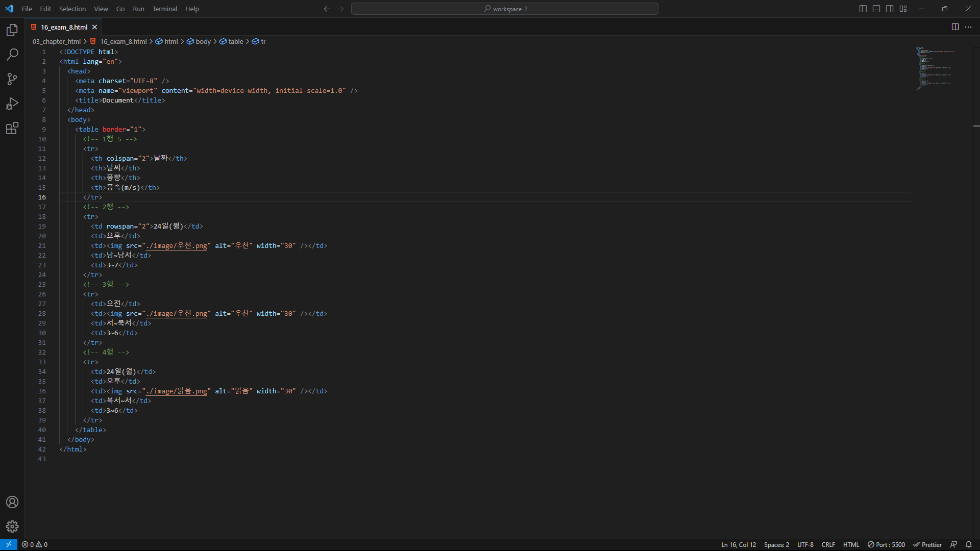
Task: Open the Manage gear icon
Action: tap(12, 527)
